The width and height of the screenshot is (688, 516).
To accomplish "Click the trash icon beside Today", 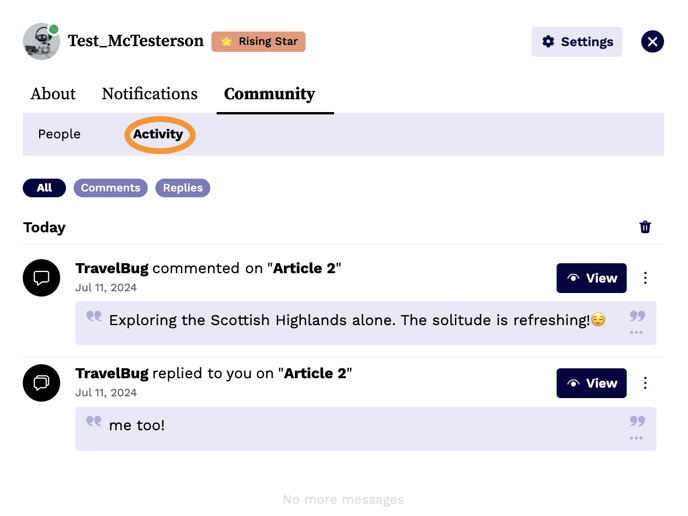I will point(645,227).
